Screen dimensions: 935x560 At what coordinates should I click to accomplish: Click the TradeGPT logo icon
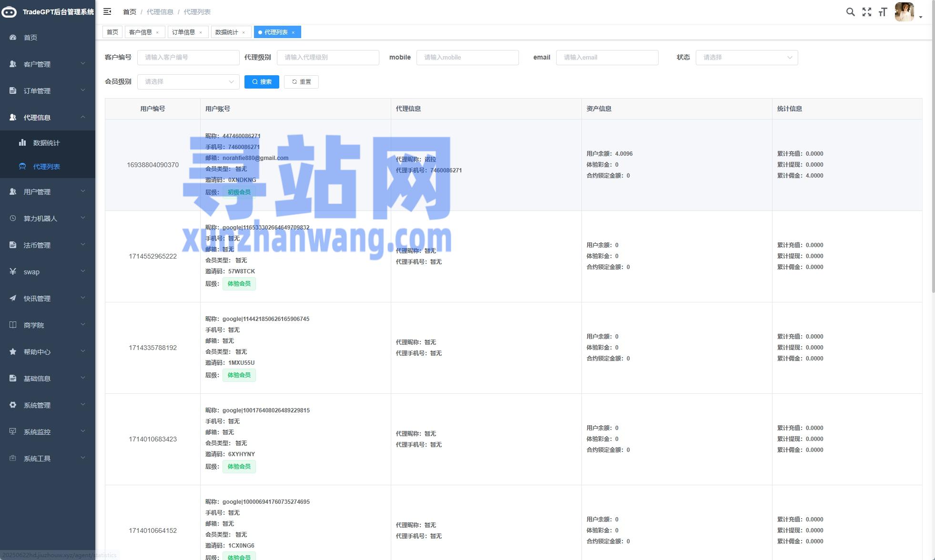pos(9,12)
